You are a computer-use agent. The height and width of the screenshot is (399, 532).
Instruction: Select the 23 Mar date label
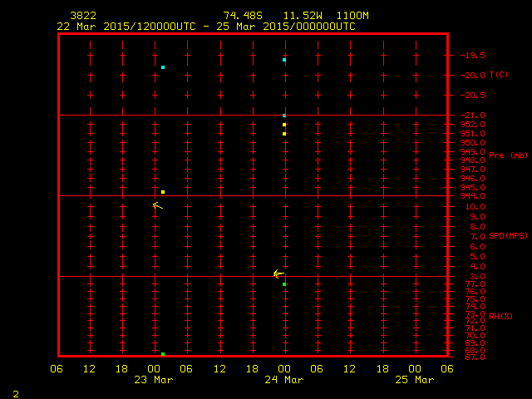tap(154, 380)
